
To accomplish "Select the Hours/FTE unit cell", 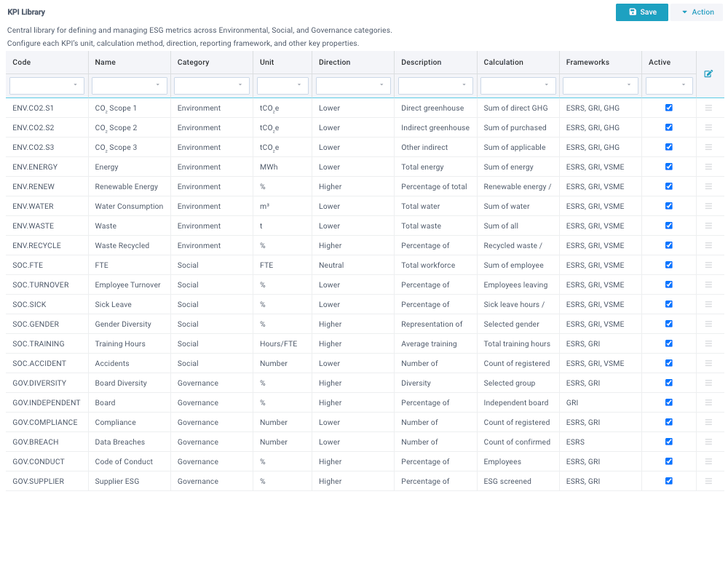I will (282, 343).
